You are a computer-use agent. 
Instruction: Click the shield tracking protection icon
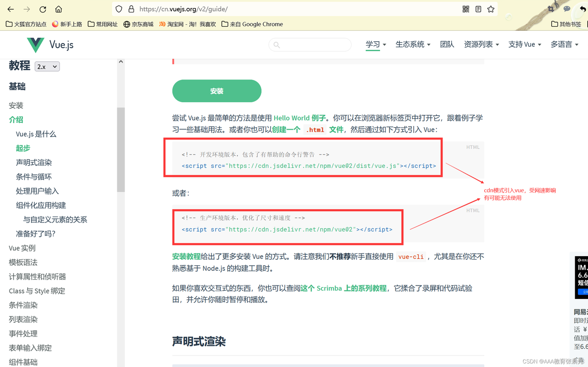119,9
